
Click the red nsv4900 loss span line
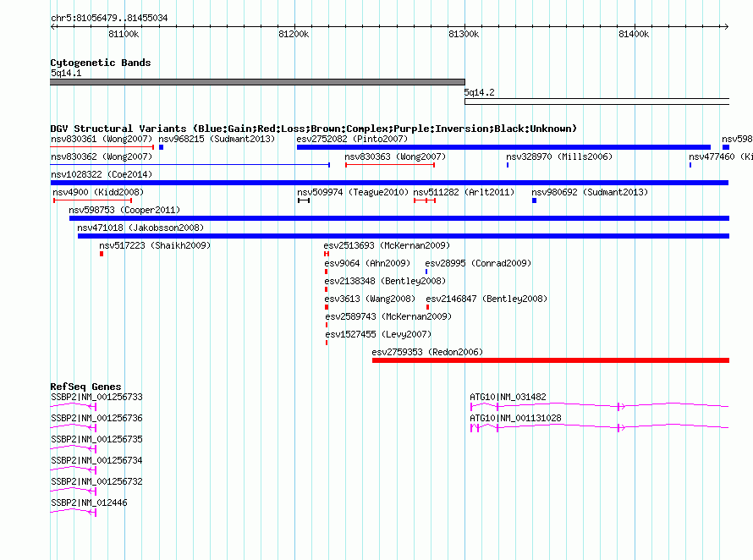[x=93, y=200]
